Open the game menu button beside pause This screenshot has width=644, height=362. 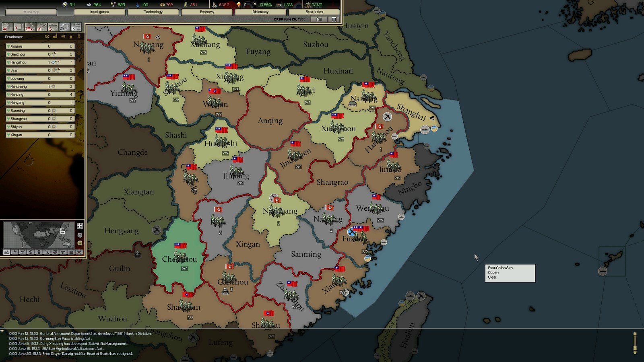point(334,19)
